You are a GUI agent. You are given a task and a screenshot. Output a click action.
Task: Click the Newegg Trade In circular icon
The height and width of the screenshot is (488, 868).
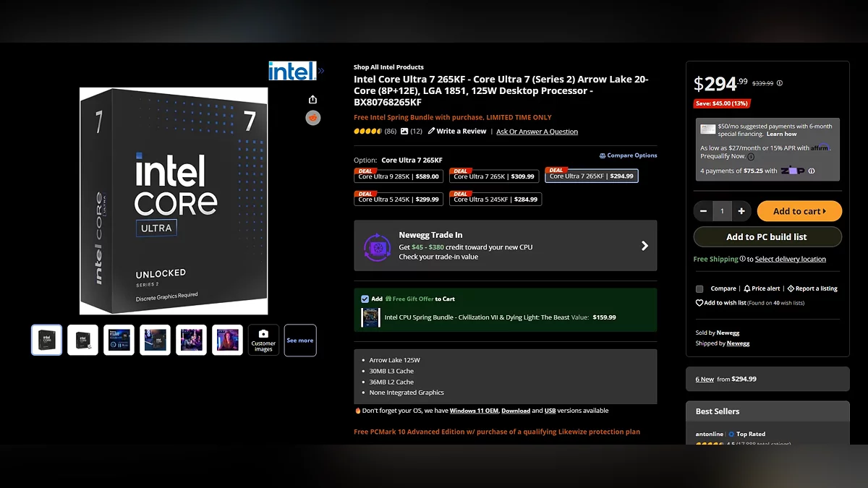[377, 247]
